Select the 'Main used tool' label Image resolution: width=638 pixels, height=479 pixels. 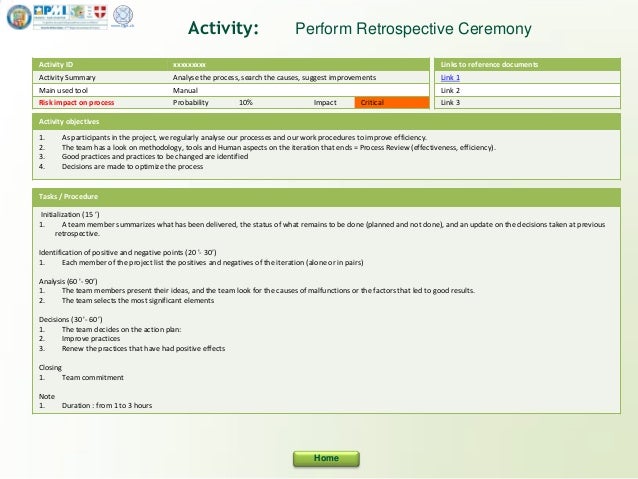(x=63, y=90)
